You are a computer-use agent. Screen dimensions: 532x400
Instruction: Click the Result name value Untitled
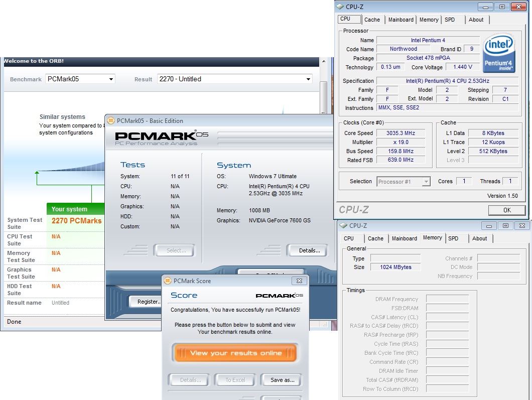60,303
